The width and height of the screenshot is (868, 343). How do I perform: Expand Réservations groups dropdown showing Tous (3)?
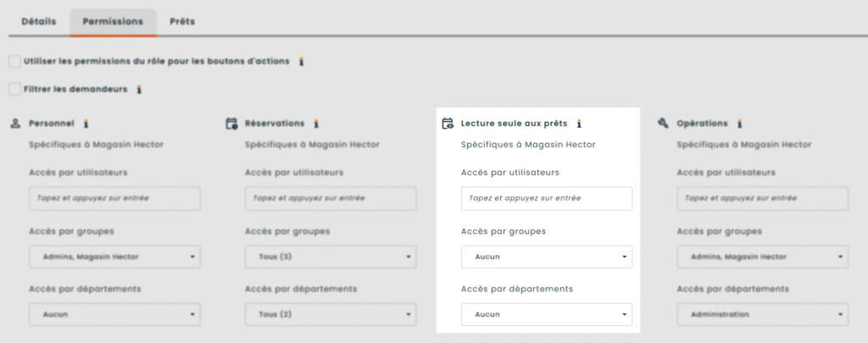tap(331, 257)
